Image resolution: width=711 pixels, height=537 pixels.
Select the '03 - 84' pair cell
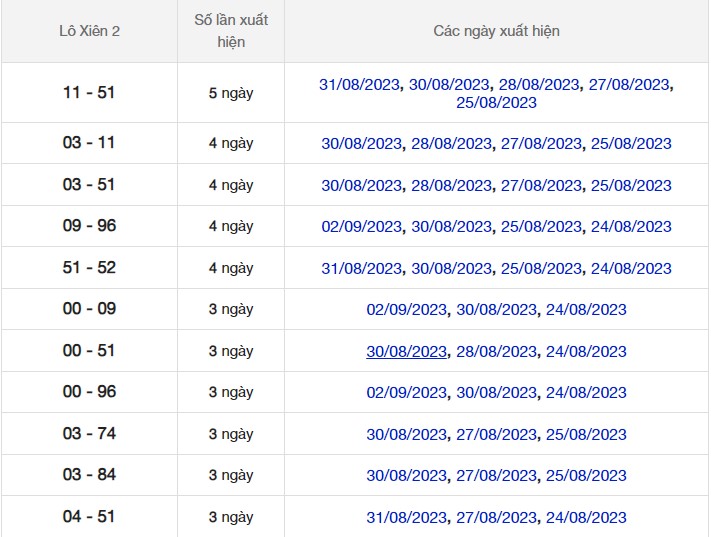point(89,475)
